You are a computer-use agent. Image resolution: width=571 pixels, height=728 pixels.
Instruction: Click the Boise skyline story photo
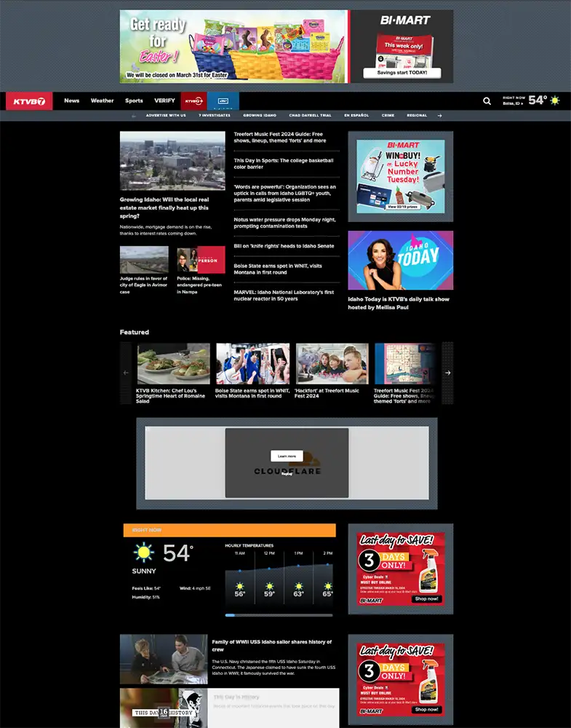tap(172, 161)
